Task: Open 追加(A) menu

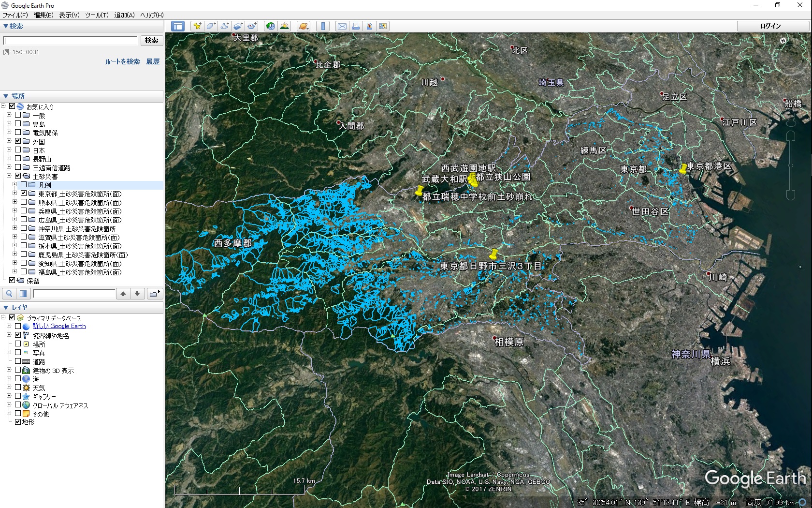Action: (124, 15)
